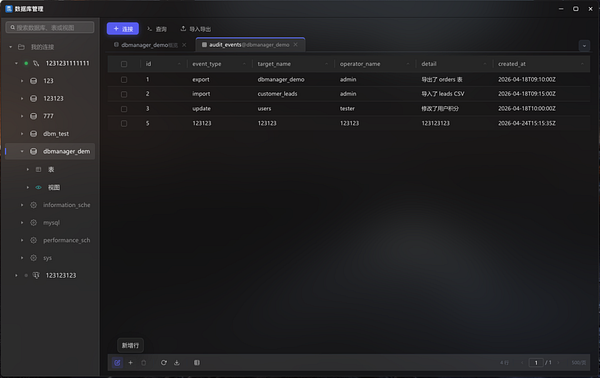Tick the select-all checkbox in table header
The width and height of the screenshot is (600, 378).
coord(124,64)
